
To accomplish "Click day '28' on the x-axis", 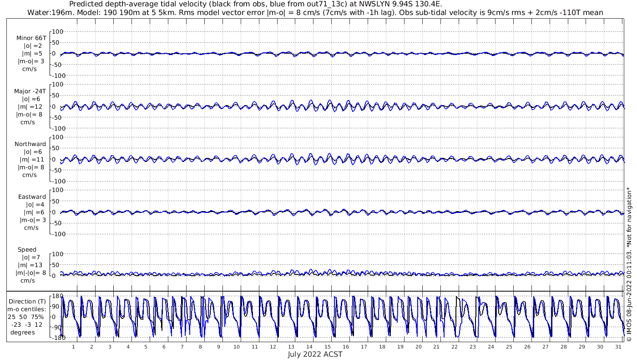I will coord(563,347).
